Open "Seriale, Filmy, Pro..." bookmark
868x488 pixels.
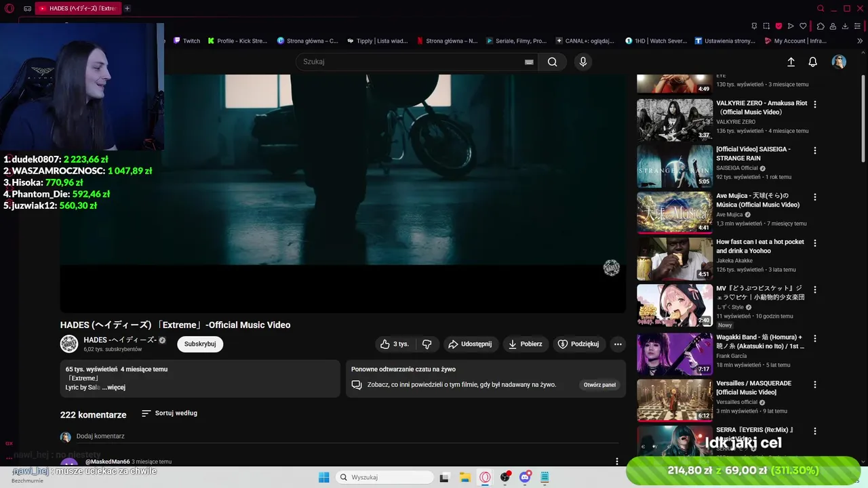tap(516, 41)
